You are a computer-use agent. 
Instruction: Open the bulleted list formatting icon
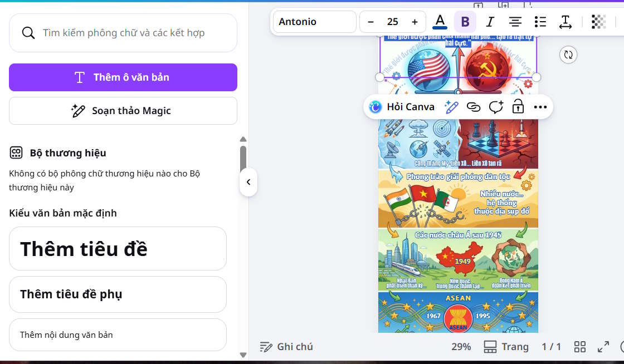point(540,22)
